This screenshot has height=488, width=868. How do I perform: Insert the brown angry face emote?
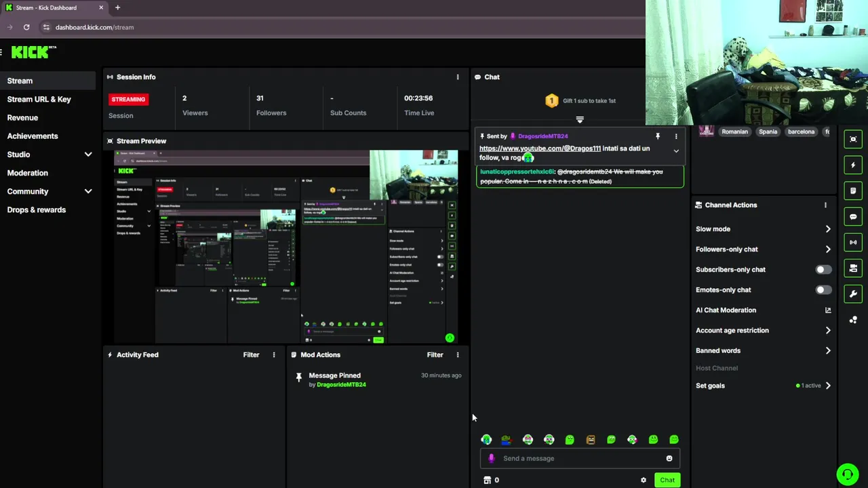pyautogui.click(x=591, y=440)
